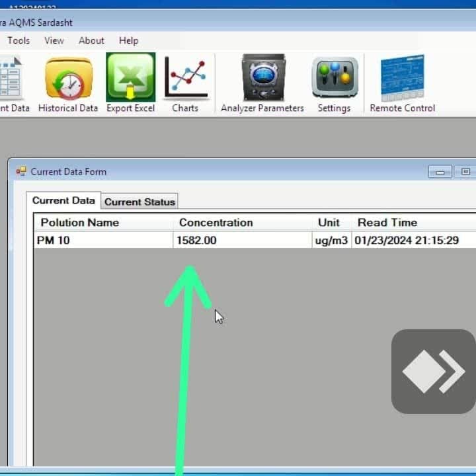Open the Settings sliders icon

[x=334, y=79]
